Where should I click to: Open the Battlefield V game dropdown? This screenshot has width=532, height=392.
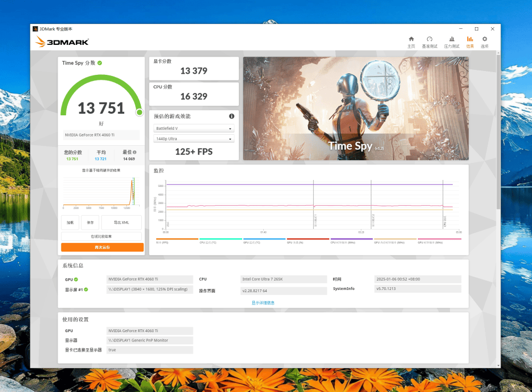pos(194,129)
